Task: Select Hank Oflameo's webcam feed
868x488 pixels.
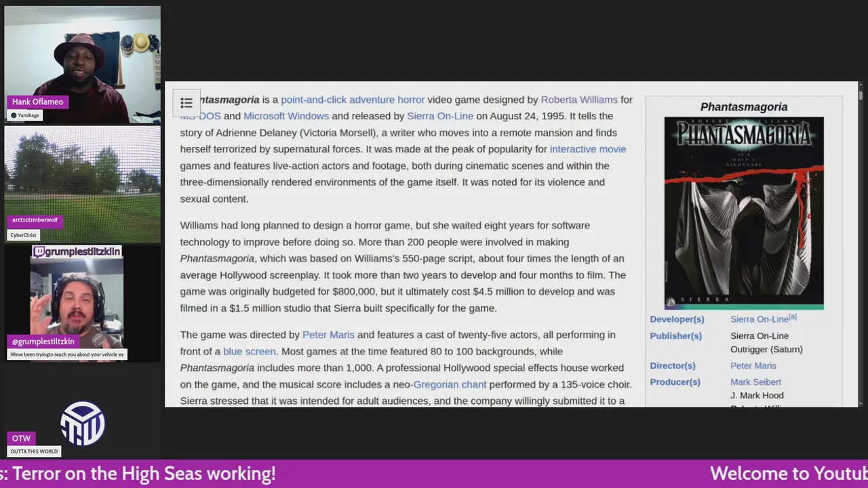Action: [x=83, y=64]
